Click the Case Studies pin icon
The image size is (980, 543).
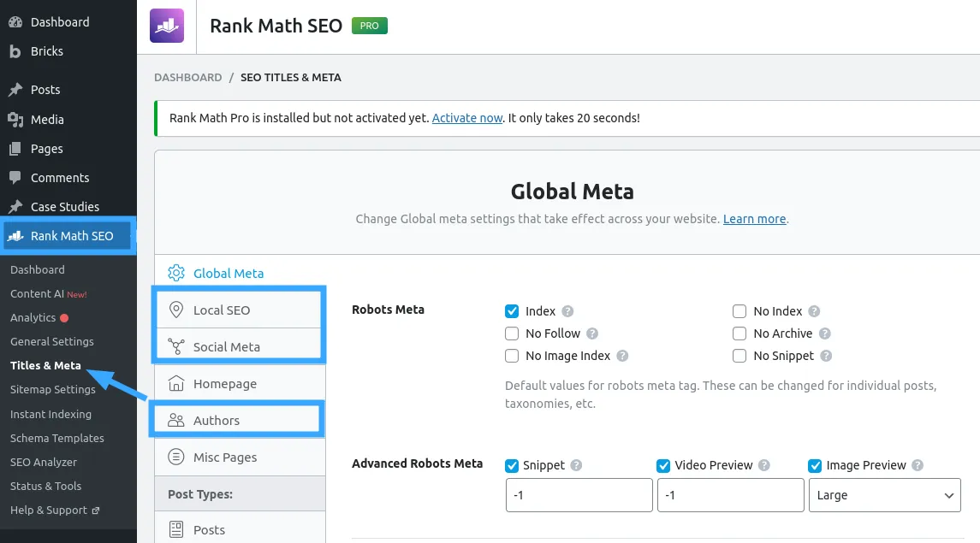point(15,207)
